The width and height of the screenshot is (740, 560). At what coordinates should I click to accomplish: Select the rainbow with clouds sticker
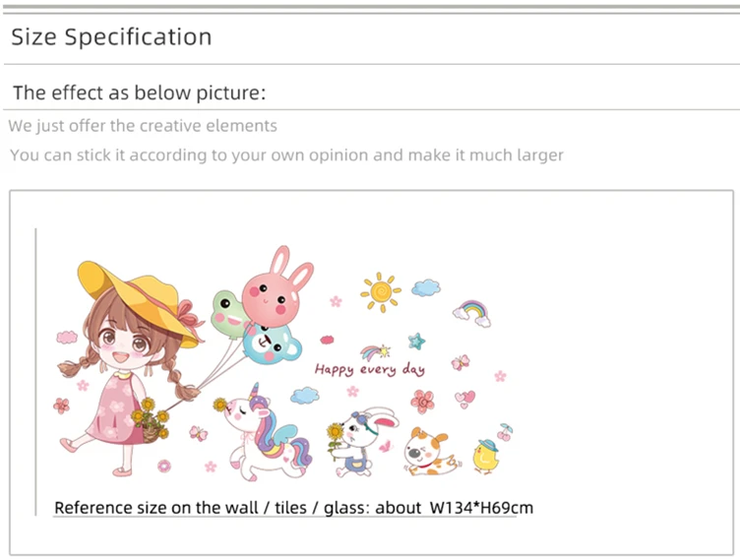click(472, 314)
